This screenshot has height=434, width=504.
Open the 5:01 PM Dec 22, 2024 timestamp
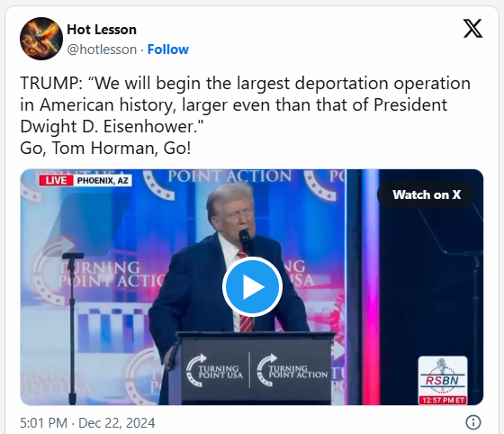point(87,423)
